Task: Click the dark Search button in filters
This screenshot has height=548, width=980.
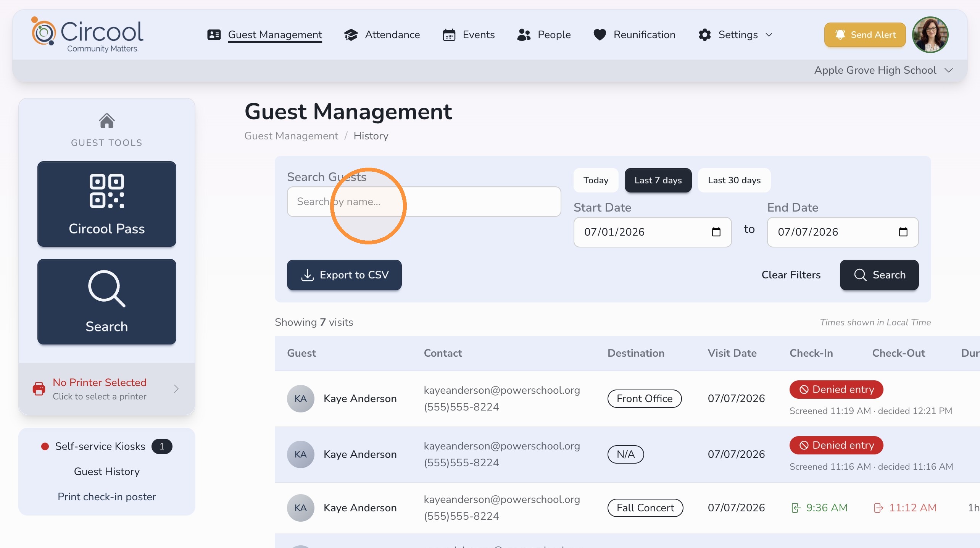Action: coord(879,275)
